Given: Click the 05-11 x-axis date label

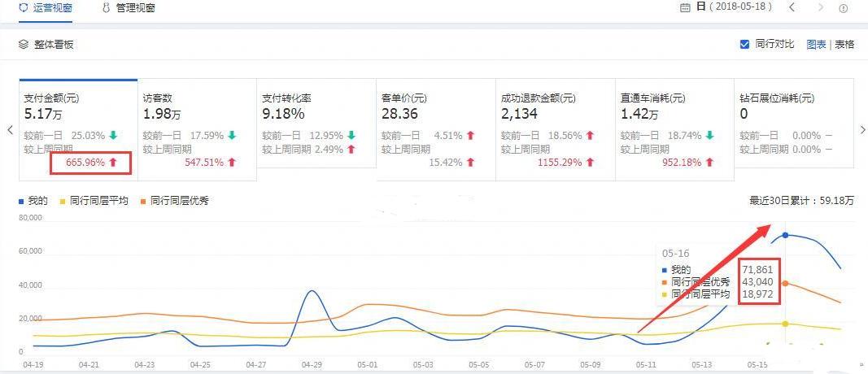Looking at the screenshot, I should click(647, 365).
